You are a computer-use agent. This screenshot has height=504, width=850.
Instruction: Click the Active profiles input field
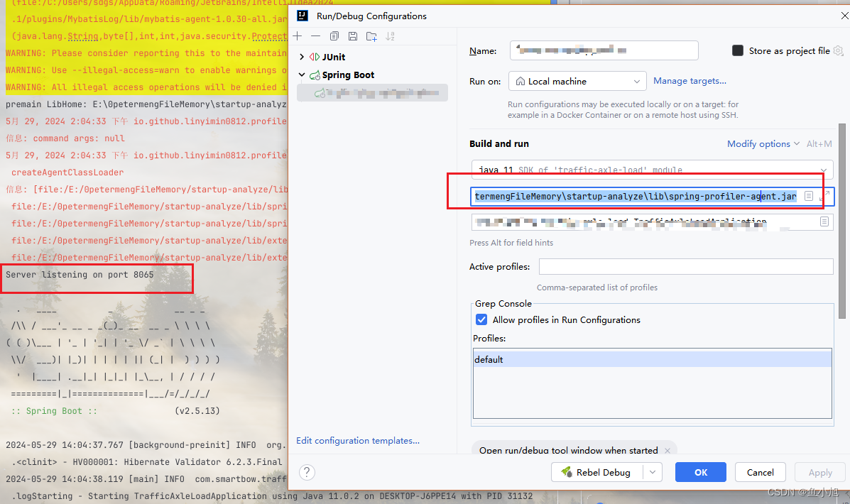(686, 267)
